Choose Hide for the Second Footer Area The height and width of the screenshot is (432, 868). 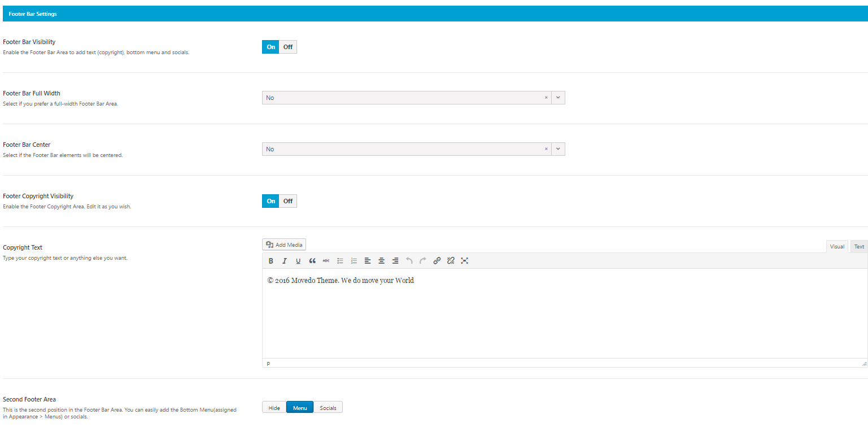pos(274,408)
